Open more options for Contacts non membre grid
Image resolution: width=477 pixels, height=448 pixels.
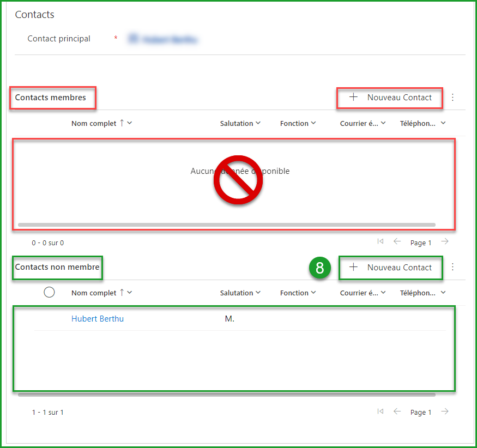(452, 267)
